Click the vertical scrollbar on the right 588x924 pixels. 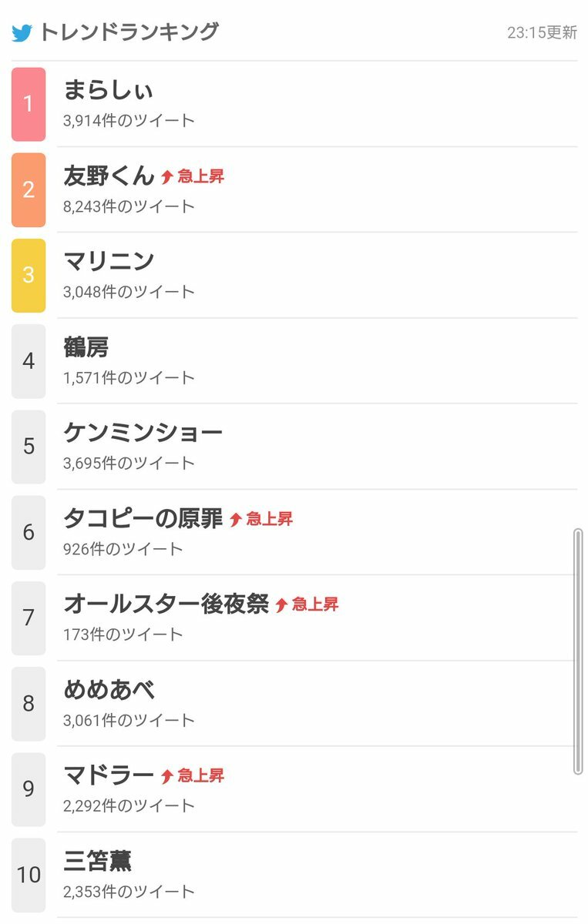(x=579, y=651)
